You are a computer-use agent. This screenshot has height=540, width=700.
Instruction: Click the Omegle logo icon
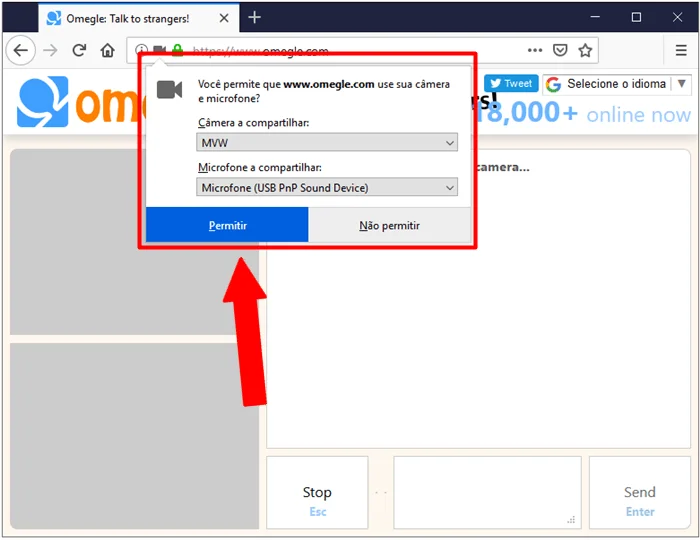click(43, 102)
